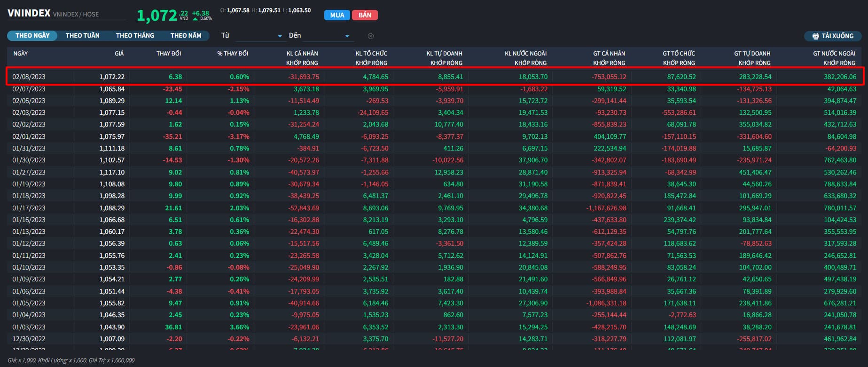Image resolution: width=868 pixels, height=367 pixels.
Task: Click the clear date filter icon
Action: (370, 36)
